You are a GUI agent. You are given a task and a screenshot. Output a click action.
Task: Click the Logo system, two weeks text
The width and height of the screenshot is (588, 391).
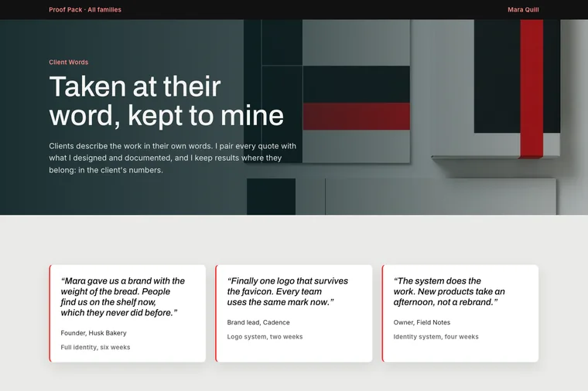click(x=265, y=337)
